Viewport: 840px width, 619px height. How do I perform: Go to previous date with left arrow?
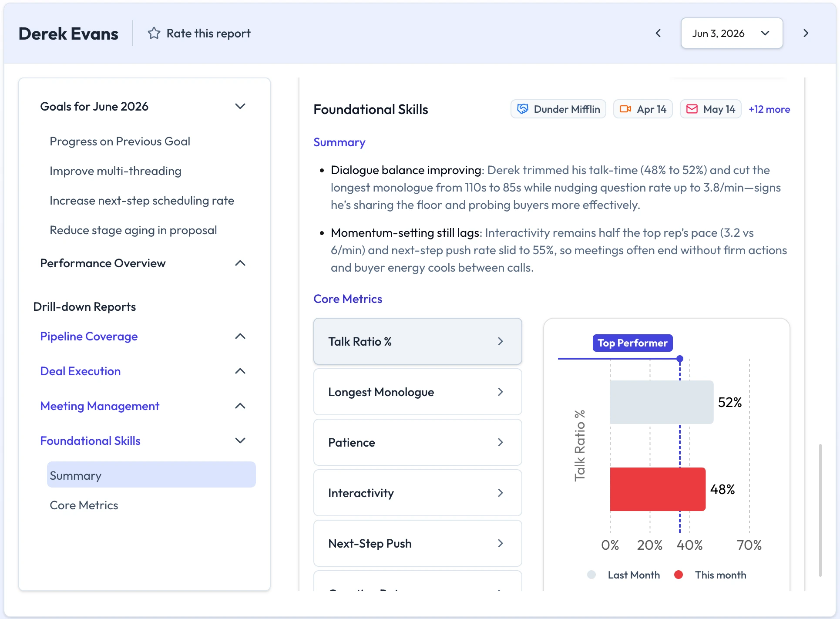click(658, 33)
